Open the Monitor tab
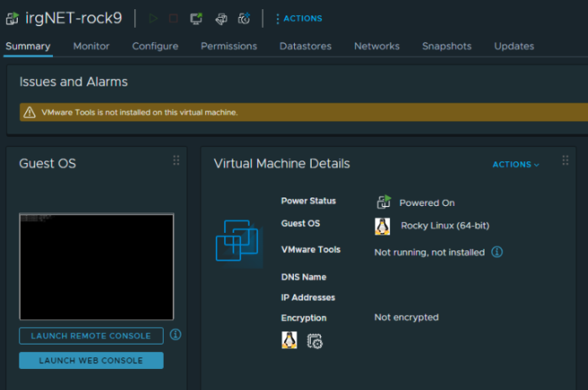The width and height of the screenshot is (588, 390). point(91,46)
